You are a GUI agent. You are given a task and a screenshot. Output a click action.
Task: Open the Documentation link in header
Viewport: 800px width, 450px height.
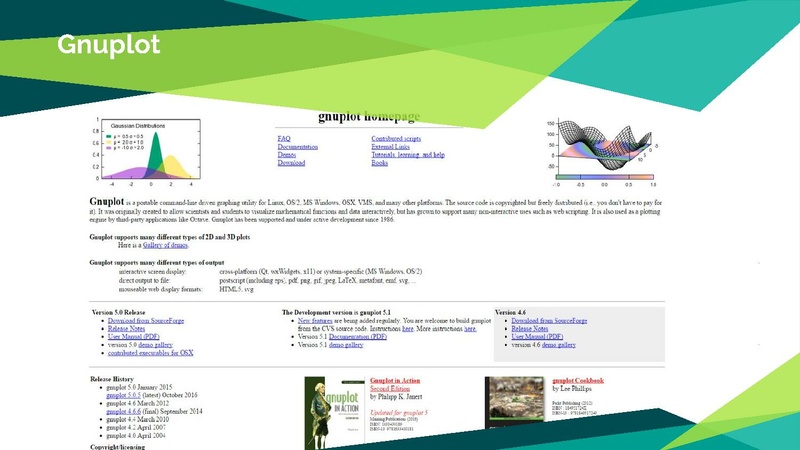click(297, 146)
